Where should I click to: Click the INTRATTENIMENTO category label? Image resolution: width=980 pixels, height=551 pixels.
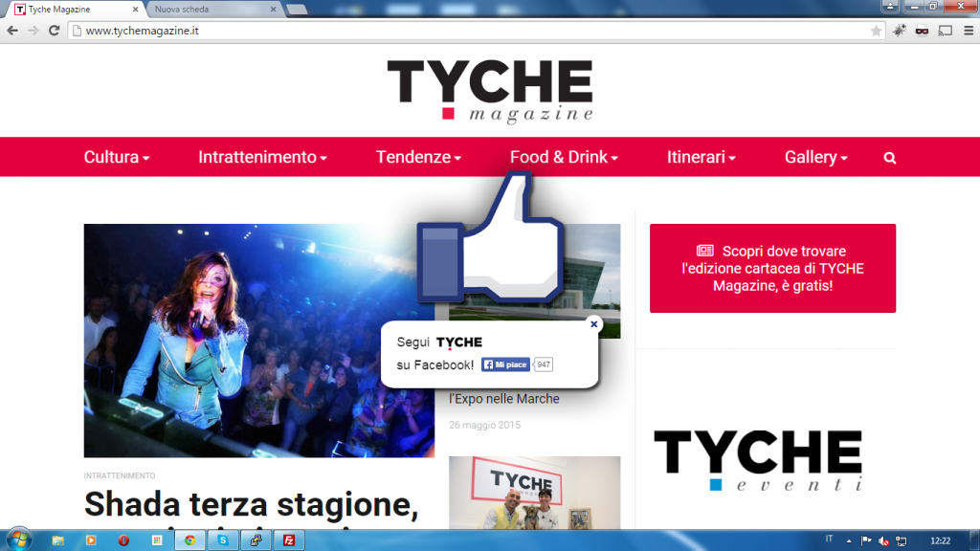pos(120,475)
